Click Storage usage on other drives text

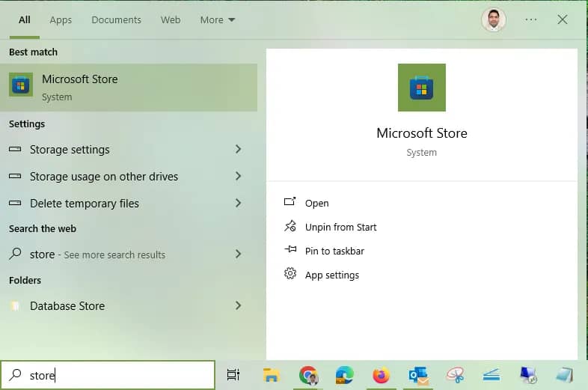(104, 177)
